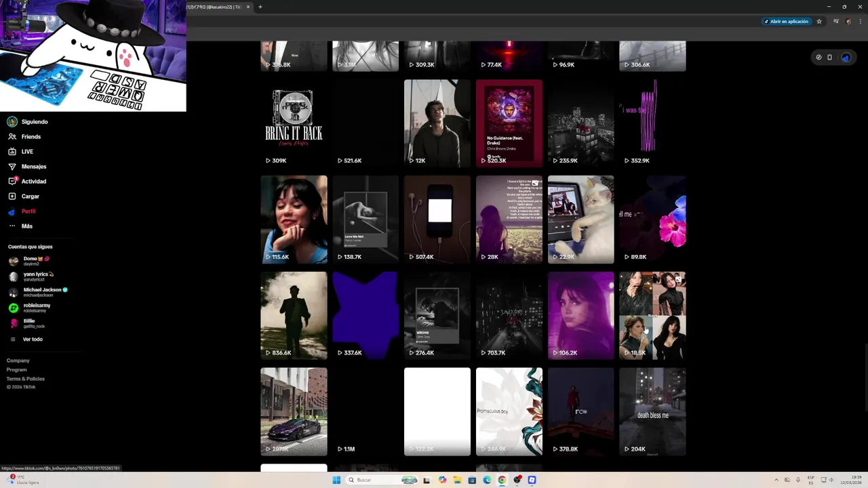Image resolution: width=868 pixels, height=488 pixels.
Task: Open the Program footer link
Action: [x=17, y=370]
